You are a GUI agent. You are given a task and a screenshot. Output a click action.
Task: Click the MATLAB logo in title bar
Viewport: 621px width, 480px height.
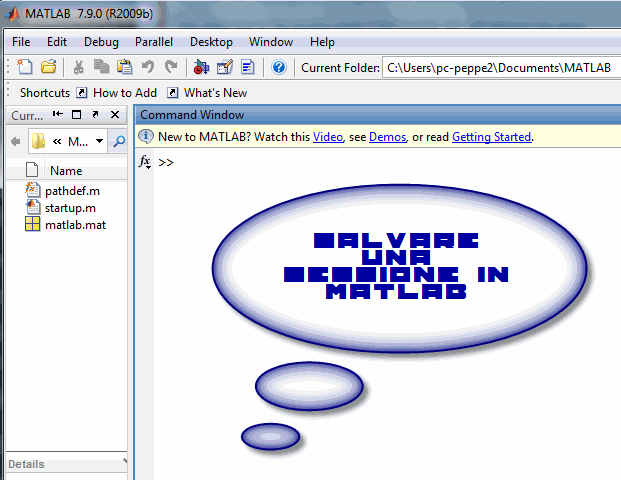coord(12,14)
